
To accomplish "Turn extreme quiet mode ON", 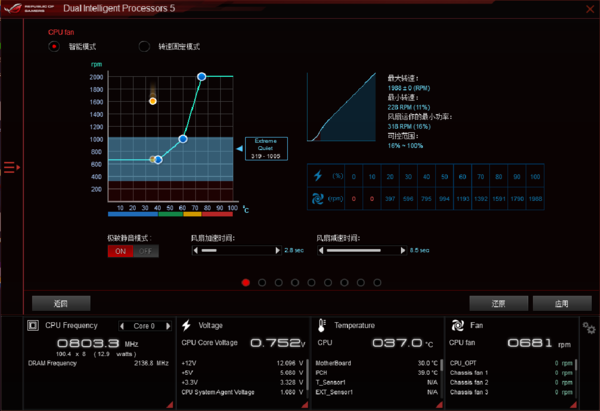I will coord(120,251).
